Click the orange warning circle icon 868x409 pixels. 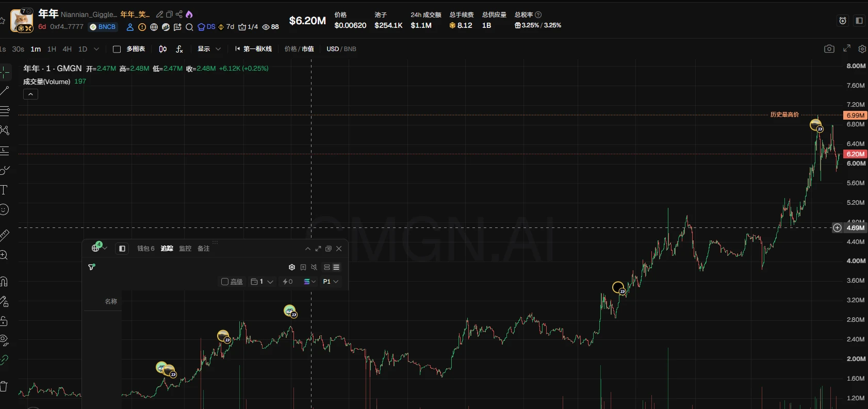(x=142, y=27)
